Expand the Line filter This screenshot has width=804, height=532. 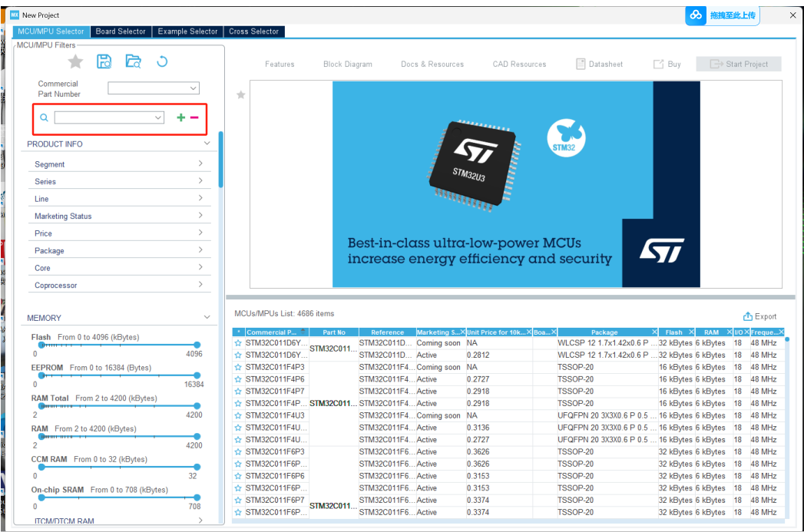tap(200, 198)
